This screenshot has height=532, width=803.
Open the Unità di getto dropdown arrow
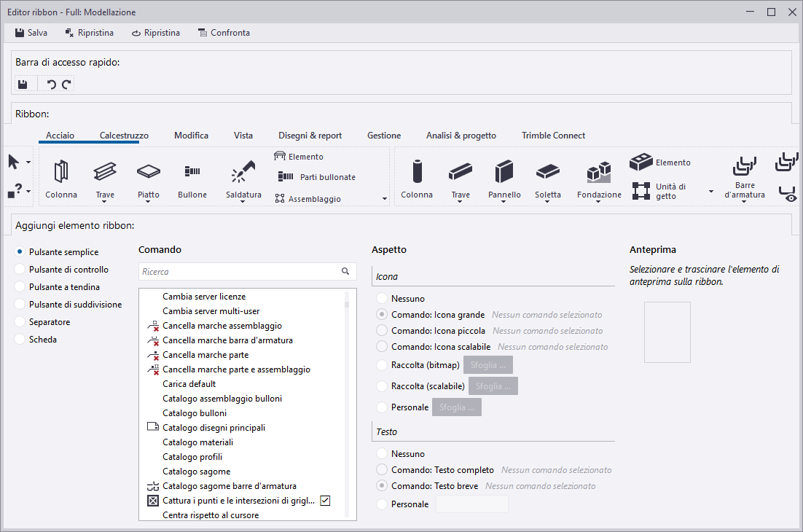[710, 191]
